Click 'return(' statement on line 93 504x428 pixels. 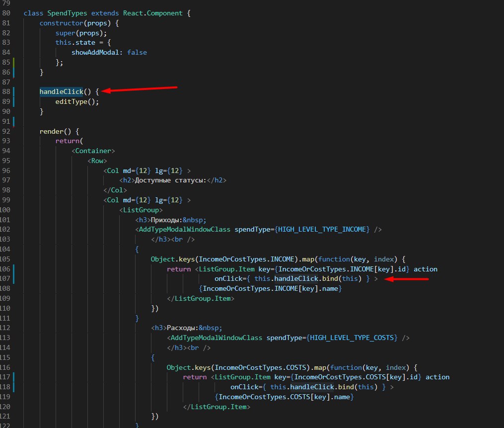pyautogui.click(x=69, y=141)
